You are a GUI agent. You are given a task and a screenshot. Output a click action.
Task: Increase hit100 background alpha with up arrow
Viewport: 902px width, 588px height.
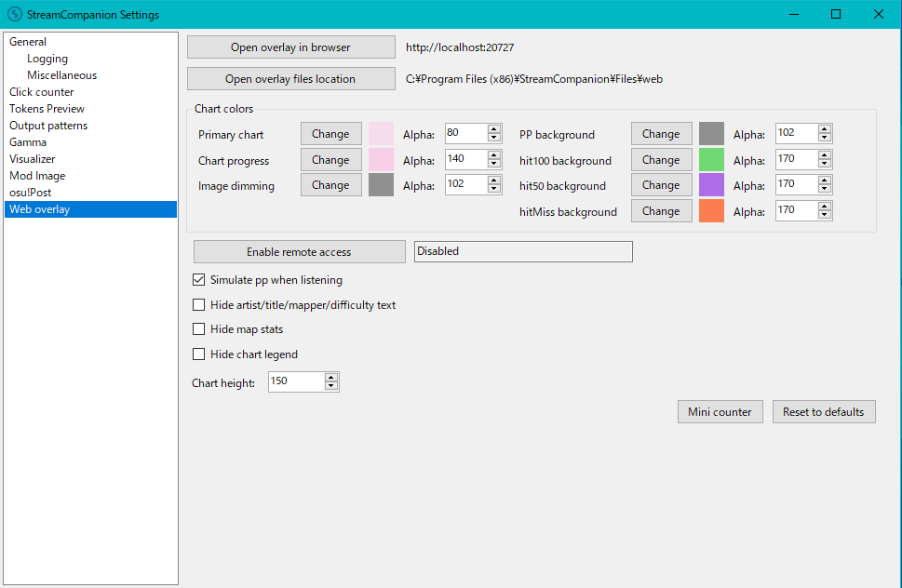[x=825, y=155]
